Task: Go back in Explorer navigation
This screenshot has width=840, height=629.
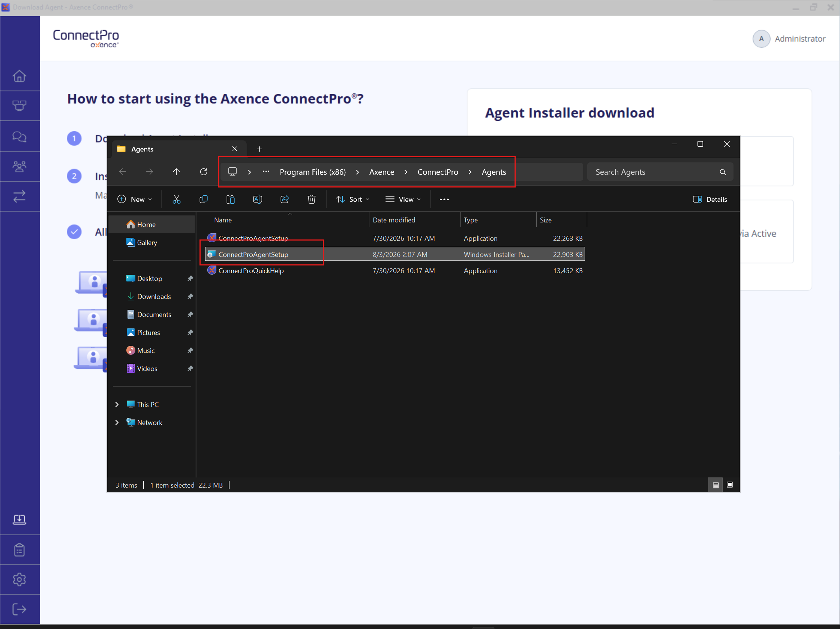Action: tap(123, 172)
